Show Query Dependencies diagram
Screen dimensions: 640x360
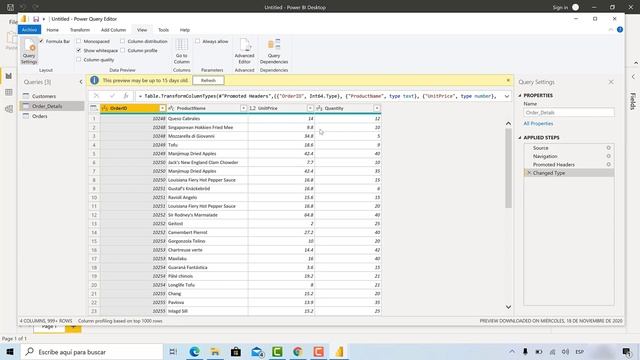pos(274,51)
